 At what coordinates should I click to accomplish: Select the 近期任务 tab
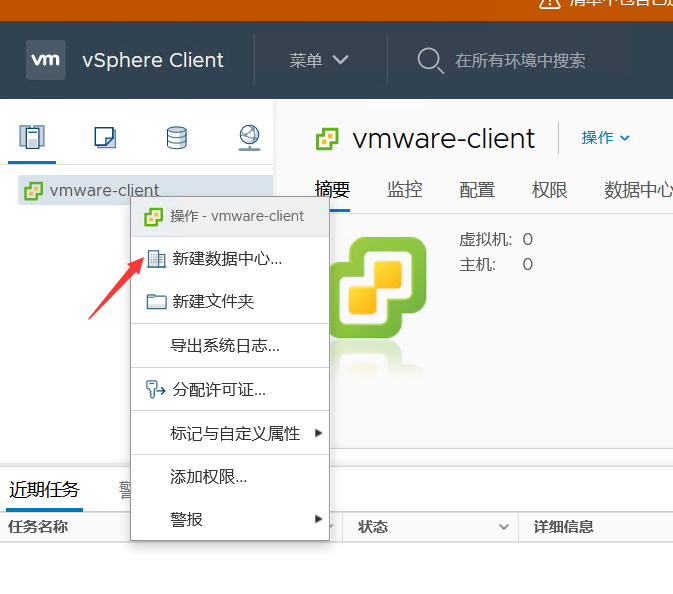coord(44,490)
